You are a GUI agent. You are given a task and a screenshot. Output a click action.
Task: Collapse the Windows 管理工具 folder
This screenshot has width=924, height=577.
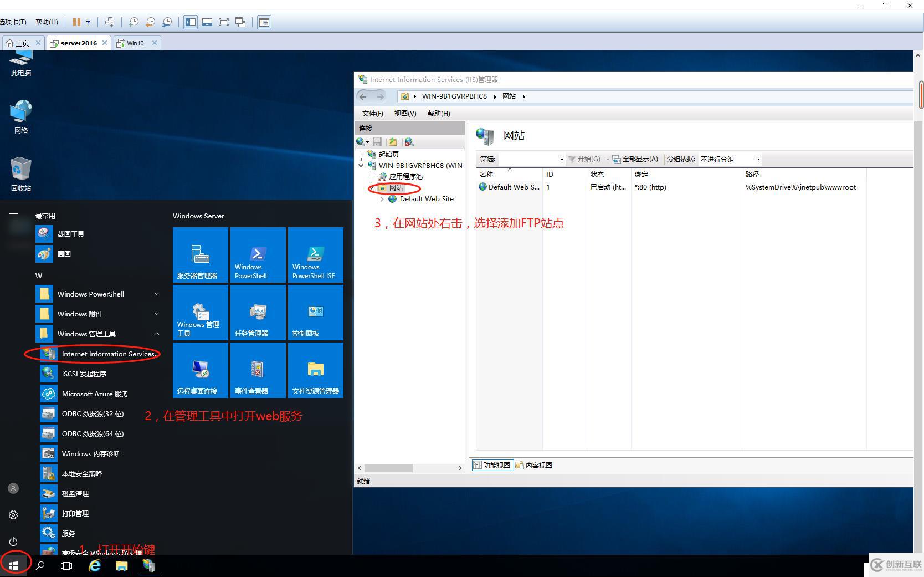[x=157, y=334]
